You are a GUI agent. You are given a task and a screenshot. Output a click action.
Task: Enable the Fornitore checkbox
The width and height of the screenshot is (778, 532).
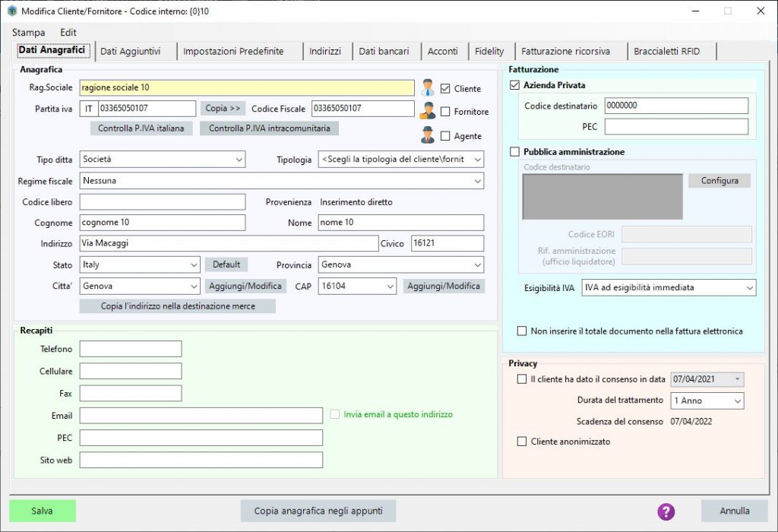tap(444, 112)
